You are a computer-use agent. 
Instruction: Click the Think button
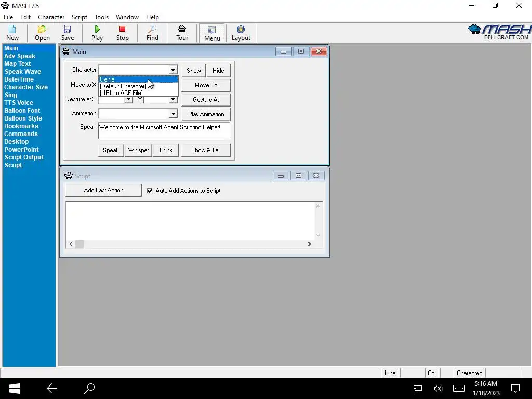166,150
